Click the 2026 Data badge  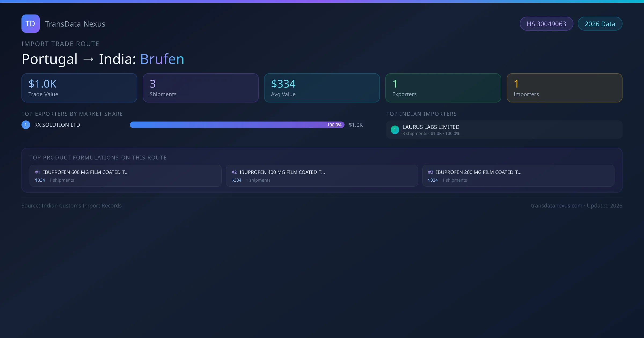click(x=599, y=24)
